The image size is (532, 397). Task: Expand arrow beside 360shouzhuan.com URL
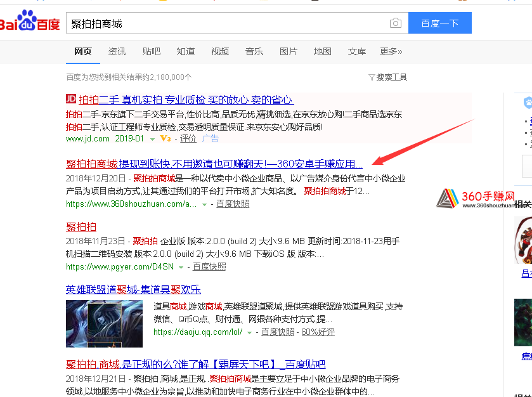coord(204,205)
